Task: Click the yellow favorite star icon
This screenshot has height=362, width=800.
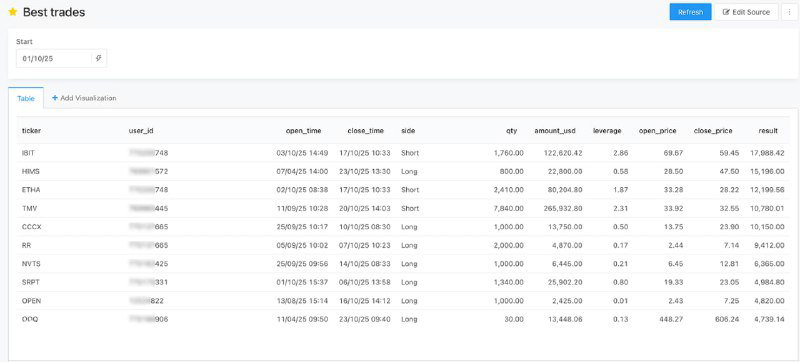Action: pyautogui.click(x=13, y=12)
